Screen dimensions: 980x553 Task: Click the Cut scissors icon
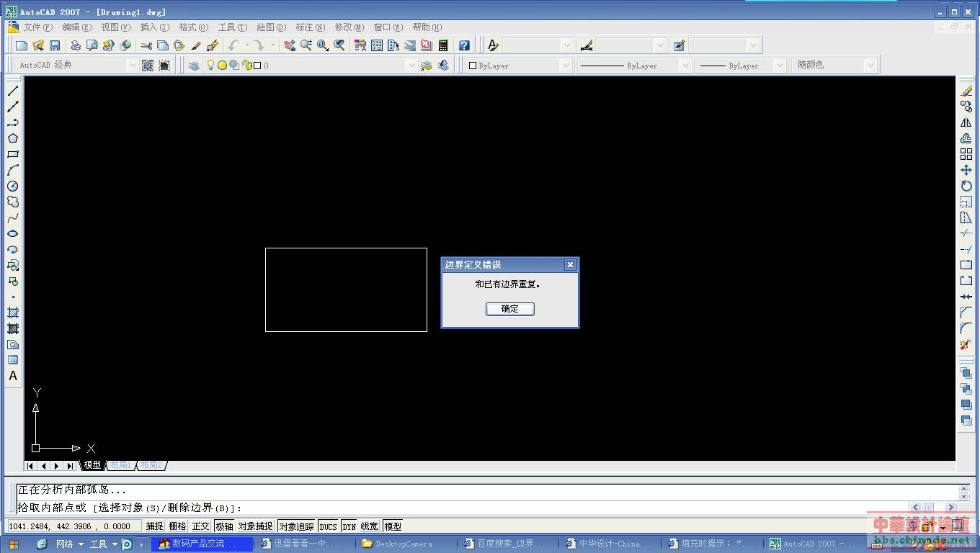click(x=146, y=45)
